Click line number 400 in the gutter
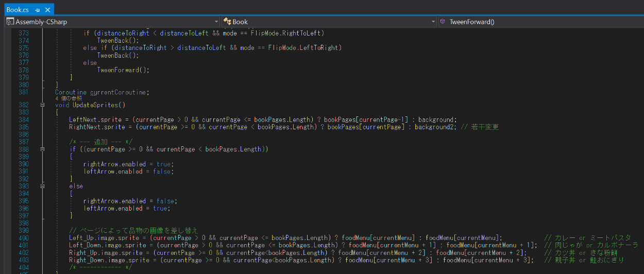The width and height of the screenshot is (644, 274). [23, 238]
